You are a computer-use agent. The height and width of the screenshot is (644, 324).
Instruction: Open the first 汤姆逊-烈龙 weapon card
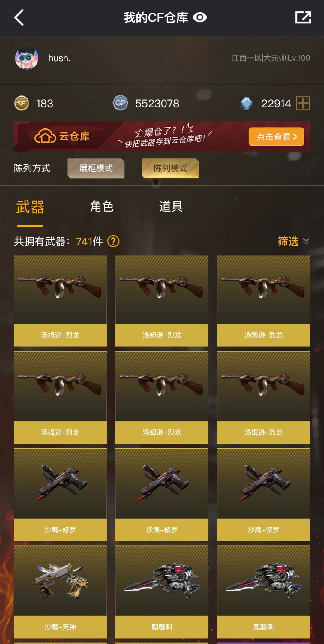click(x=60, y=301)
